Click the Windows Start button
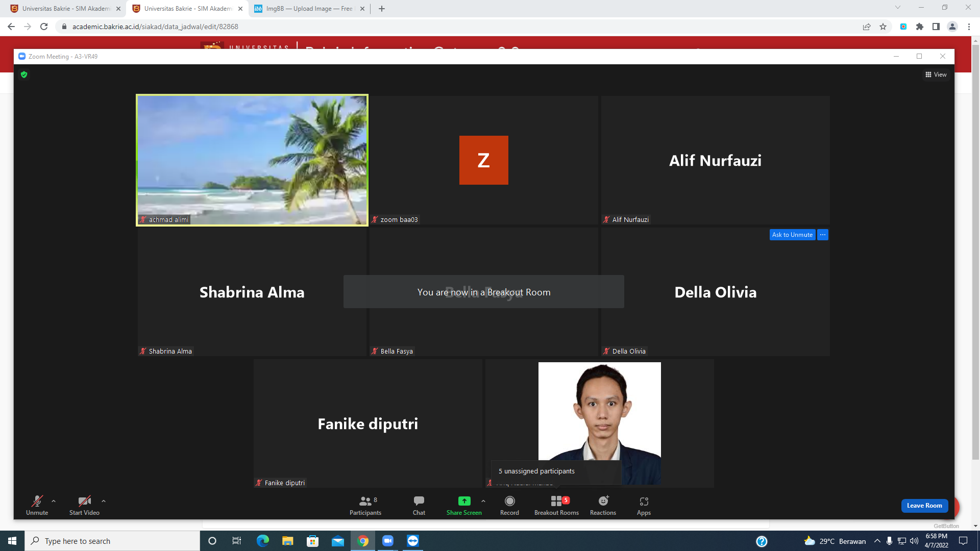The height and width of the screenshot is (551, 980). click(12, 541)
